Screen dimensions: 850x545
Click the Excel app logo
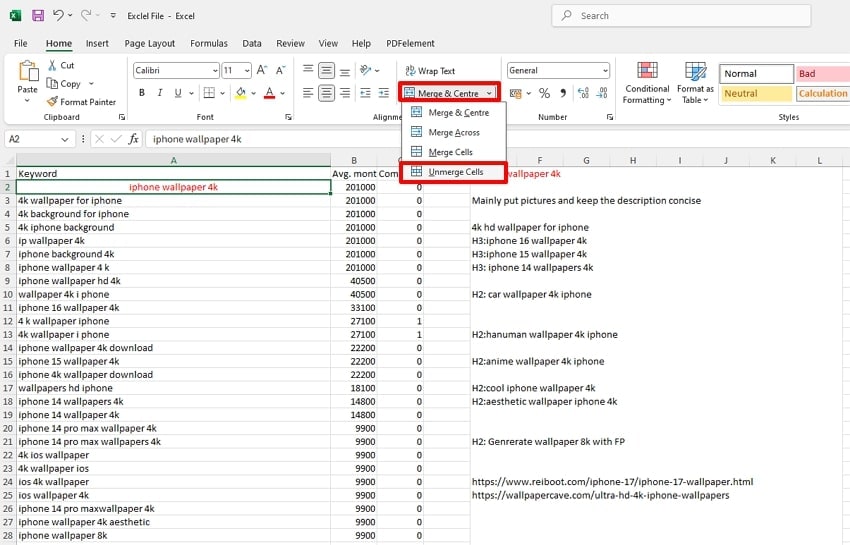coord(15,16)
